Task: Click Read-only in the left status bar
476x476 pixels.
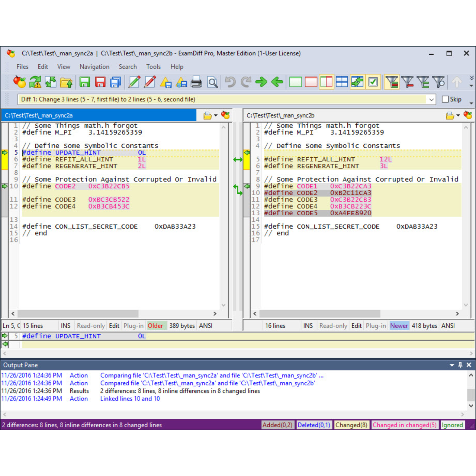Action: [x=91, y=326]
